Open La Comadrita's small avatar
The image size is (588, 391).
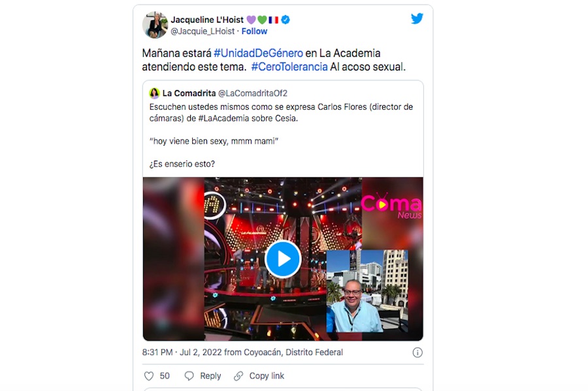pyautogui.click(x=154, y=93)
